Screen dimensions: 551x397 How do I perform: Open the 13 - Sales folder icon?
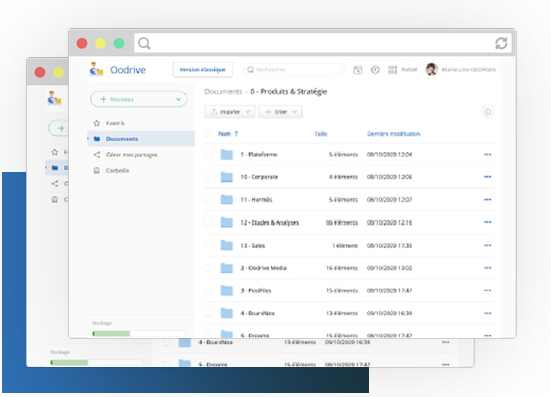pos(227,245)
